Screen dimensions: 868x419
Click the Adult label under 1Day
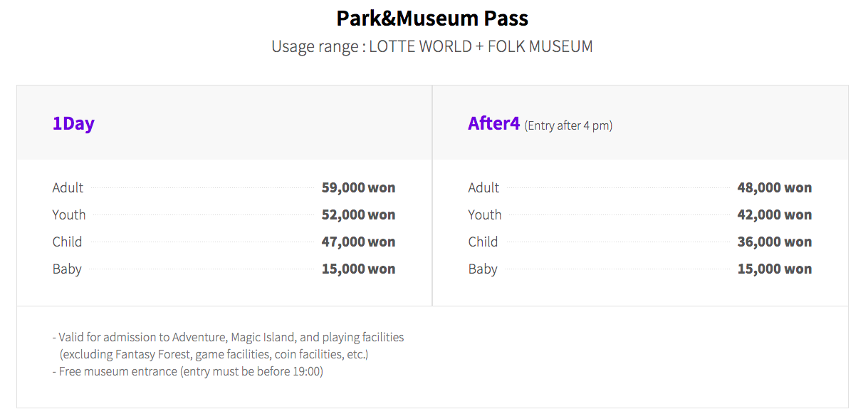point(68,188)
